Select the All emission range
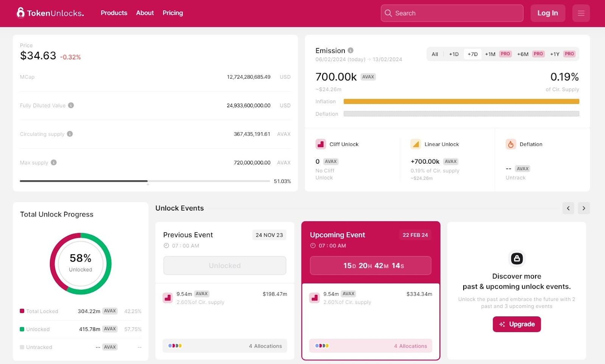This screenshot has width=605, height=364. click(x=435, y=54)
